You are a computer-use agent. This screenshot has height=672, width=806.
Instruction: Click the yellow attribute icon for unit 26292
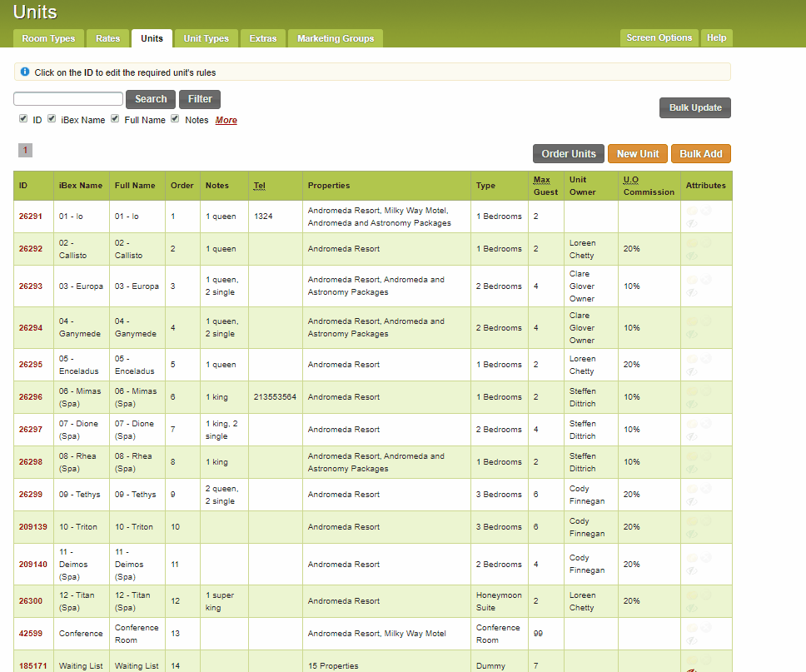coord(691,243)
